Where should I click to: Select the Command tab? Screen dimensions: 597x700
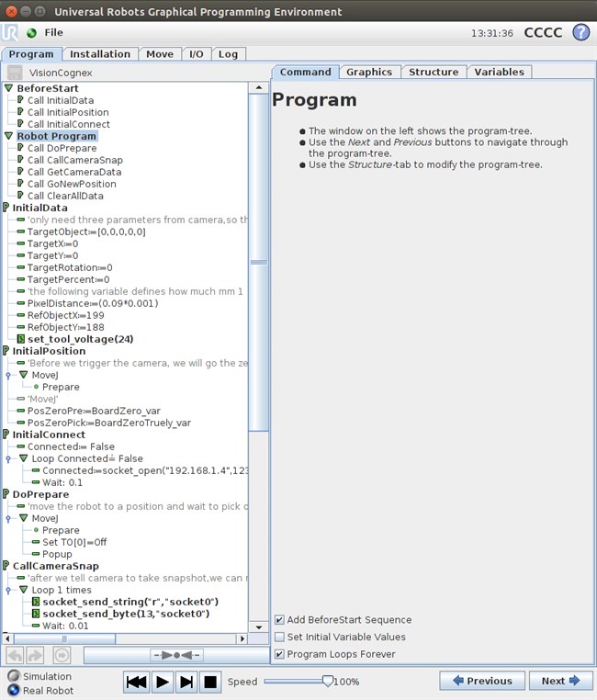[x=305, y=72]
